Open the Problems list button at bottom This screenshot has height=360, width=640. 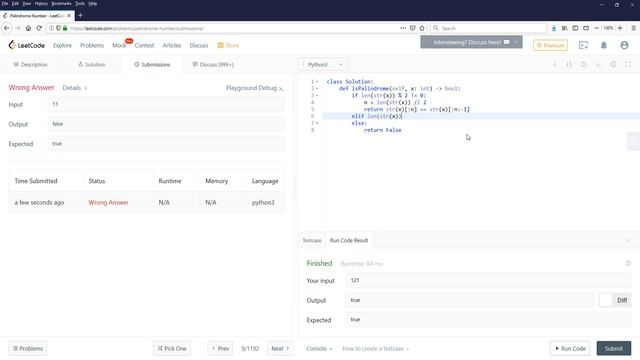pyautogui.click(x=28, y=349)
